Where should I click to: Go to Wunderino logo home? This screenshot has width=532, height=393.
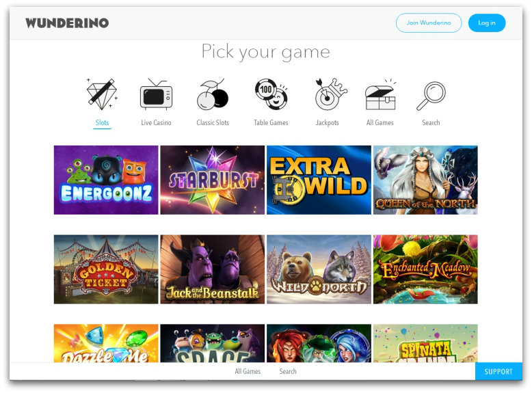[x=67, y=23]
